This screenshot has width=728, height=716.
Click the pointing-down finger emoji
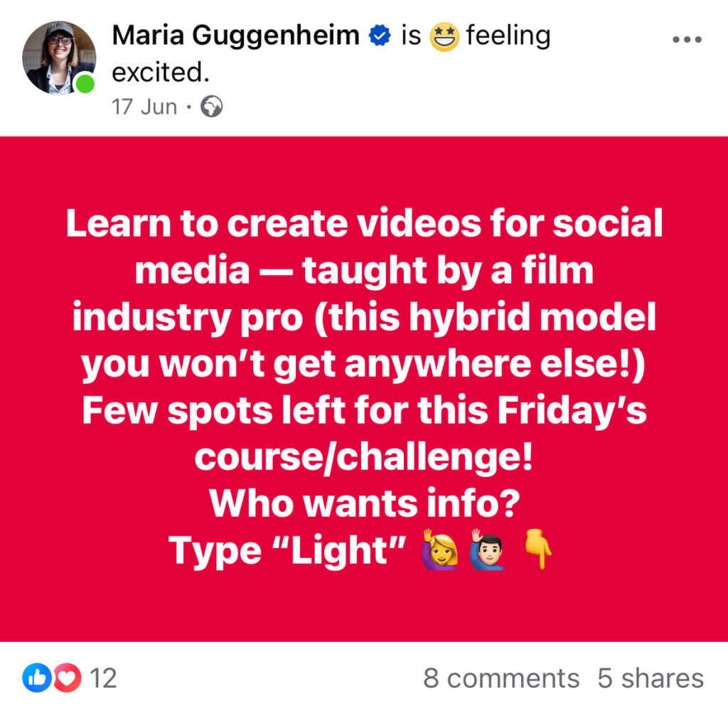pos(537,550)
